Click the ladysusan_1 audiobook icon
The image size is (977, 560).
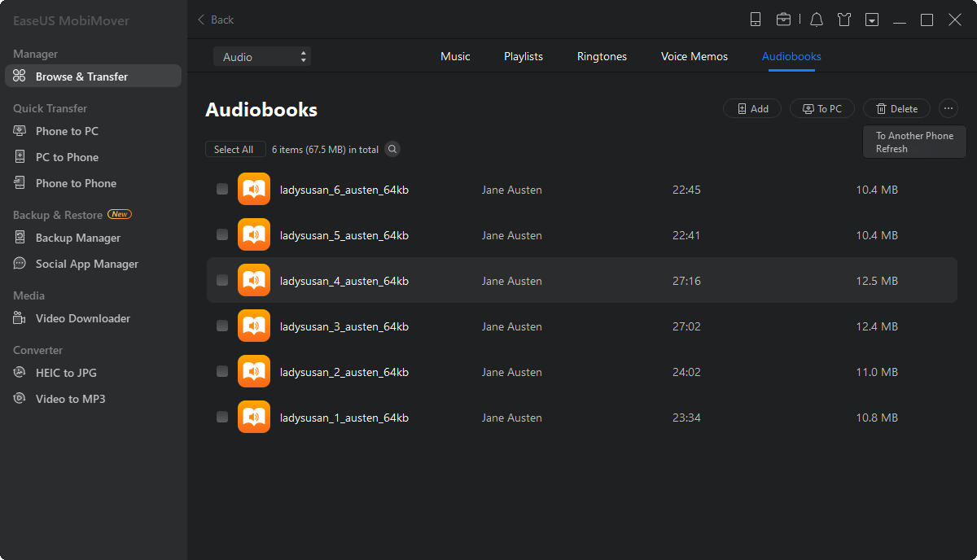[x=254, y=418]
